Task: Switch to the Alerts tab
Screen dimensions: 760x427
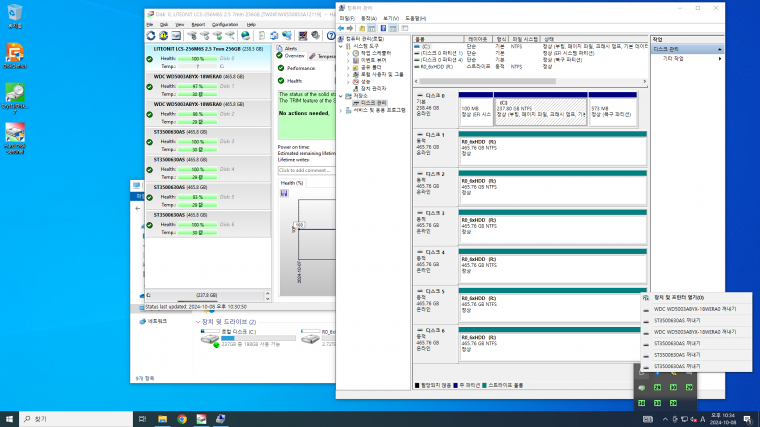Action: tap(287, 48)
